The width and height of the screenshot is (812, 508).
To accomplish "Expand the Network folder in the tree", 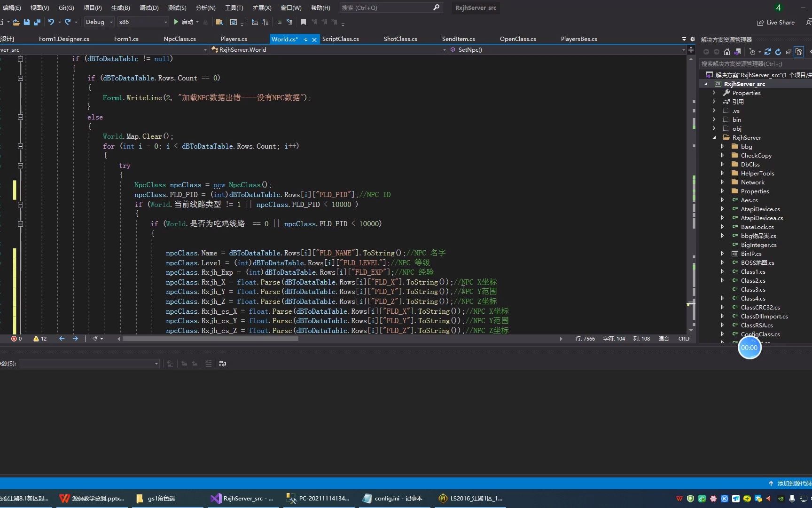I will pyautogui.click(x=723, y=183).
